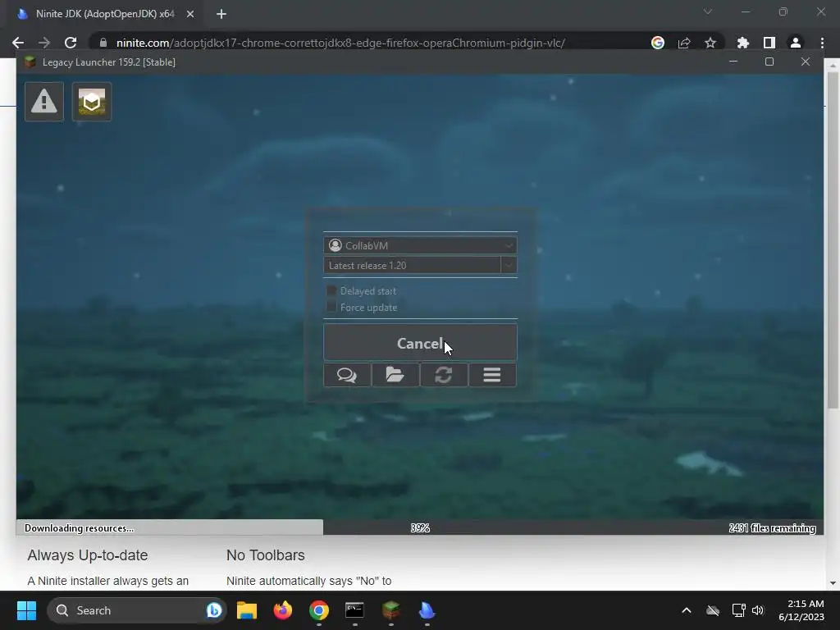Show hidden system tray icons
Screen dimensions: 840x630
687,610
